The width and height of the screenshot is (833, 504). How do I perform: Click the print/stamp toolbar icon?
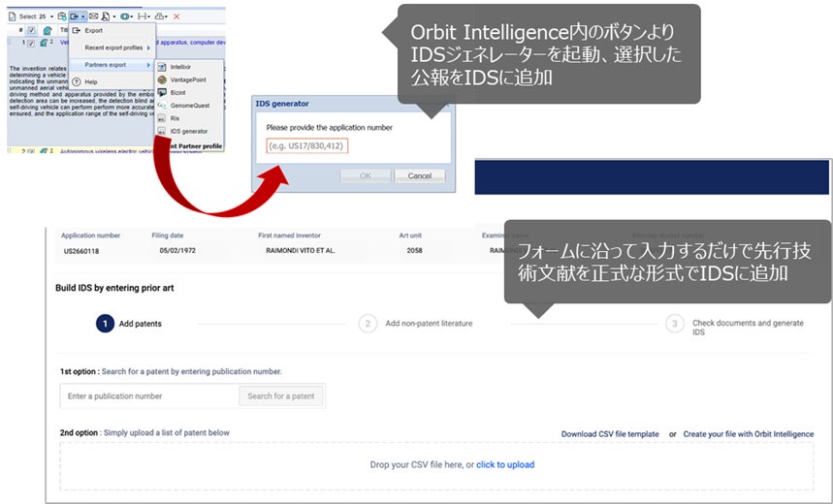159,16
